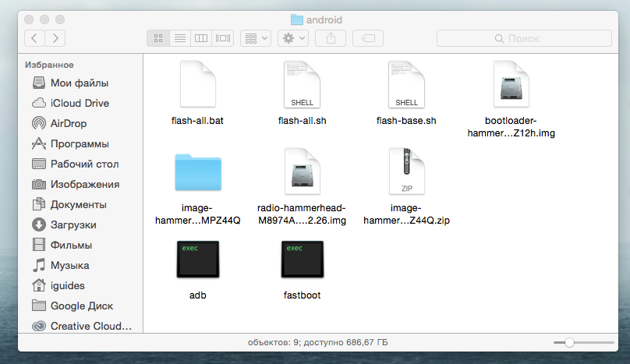This screenshot has width=630, height=364.
Task: Click the status text объектов: 9
Action: click(x=274, y=343)
